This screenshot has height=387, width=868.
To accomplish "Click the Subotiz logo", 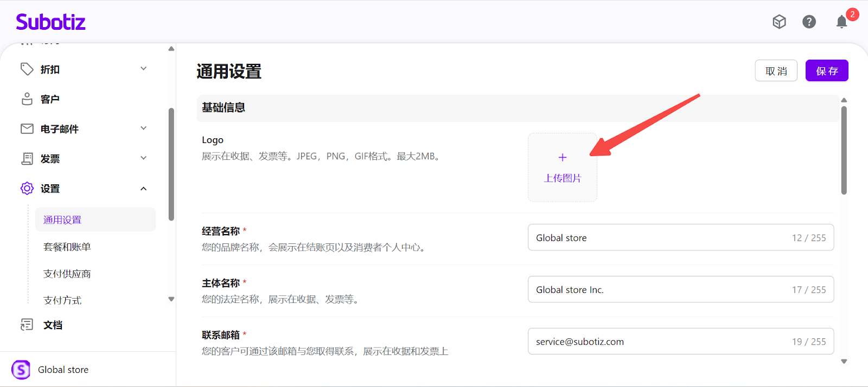I will point(50,22).
